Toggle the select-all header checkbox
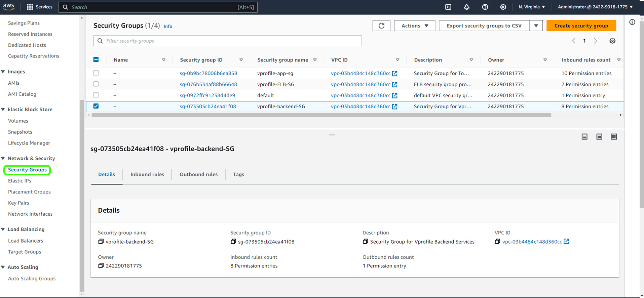Image resolution: width=644 pixels, height=298 pixels. coord(96,59)
